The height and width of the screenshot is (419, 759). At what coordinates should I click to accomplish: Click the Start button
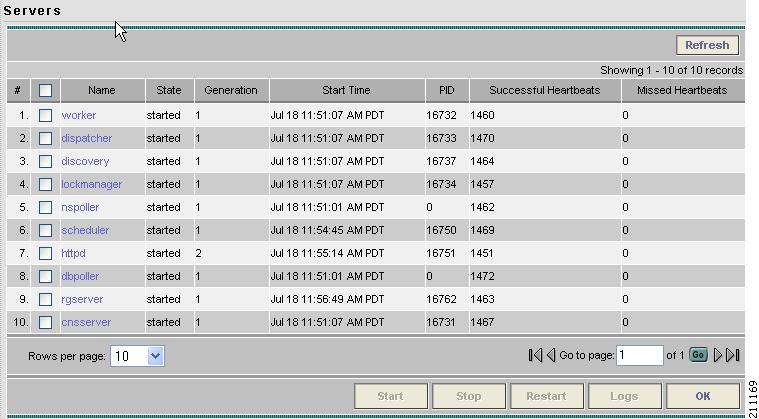(x=391, y=396)
